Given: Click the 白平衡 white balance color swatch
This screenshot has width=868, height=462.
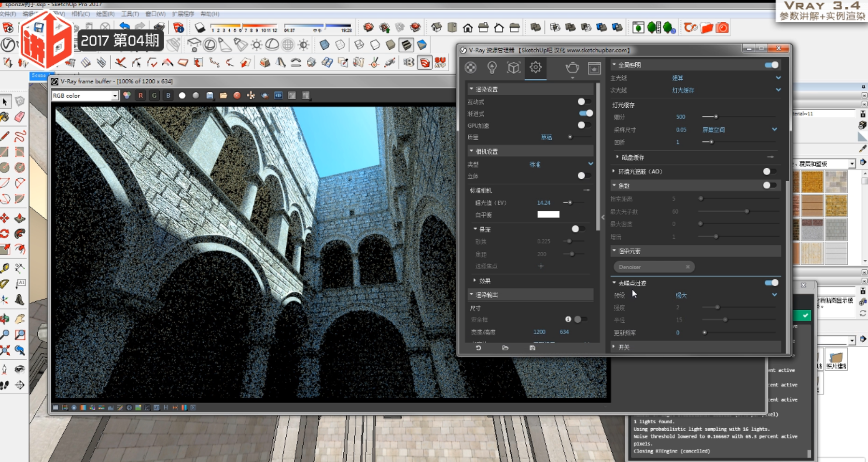Looking at the screenshot, I should [548, 215].
